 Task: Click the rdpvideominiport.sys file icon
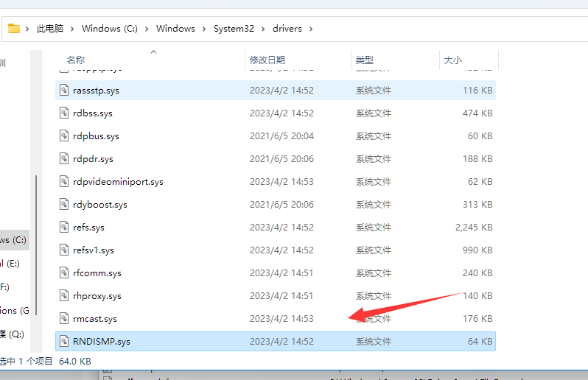[64, 181]
